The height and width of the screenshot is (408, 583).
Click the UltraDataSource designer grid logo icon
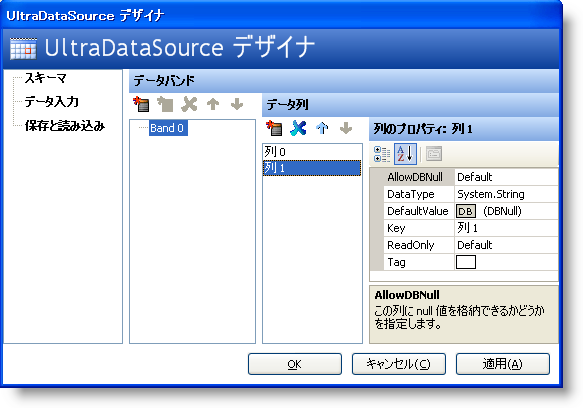pyautogui.click(x=23, y=49)
